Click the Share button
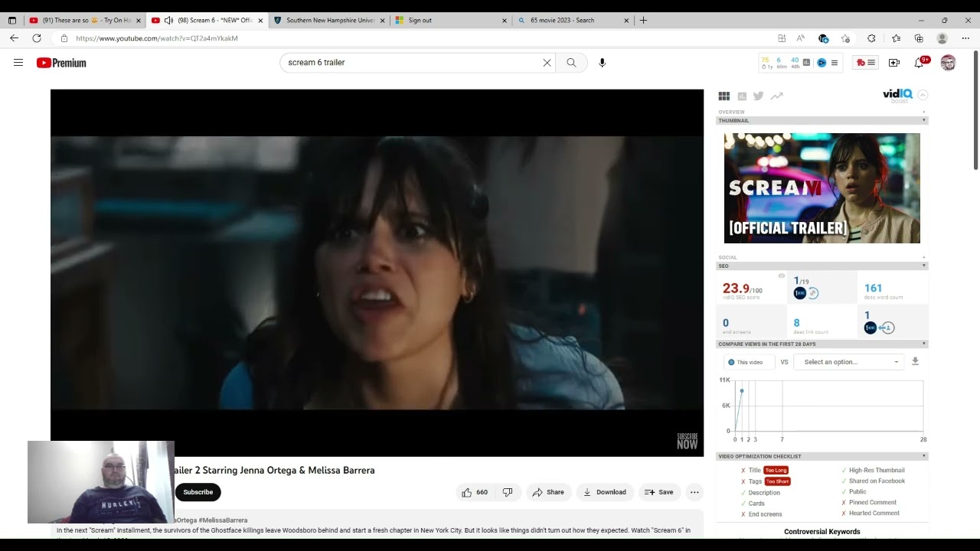The width and height of the screenshot is (980, 551). pyautogui.click(x=548, y=492)
